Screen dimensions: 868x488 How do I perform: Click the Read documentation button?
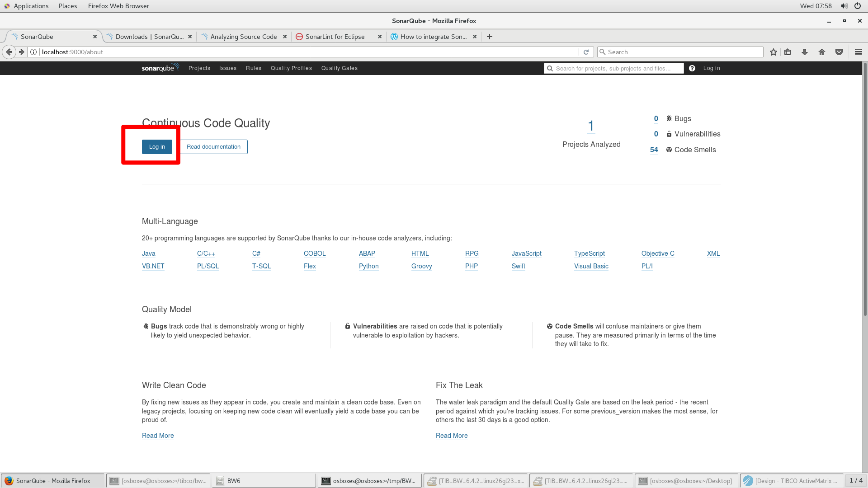[x=213, y=147]
